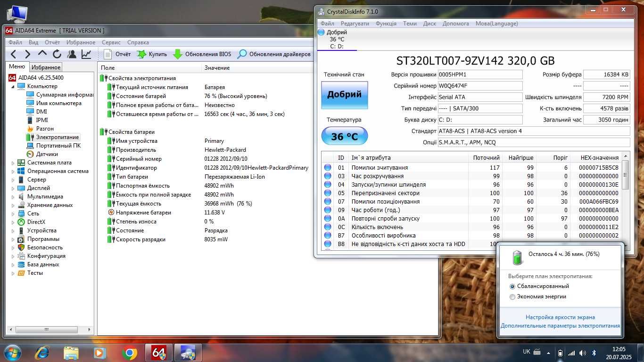Open AIDA64 Файл menu
Screen dimensions: 644x362
tap(15, 42)
